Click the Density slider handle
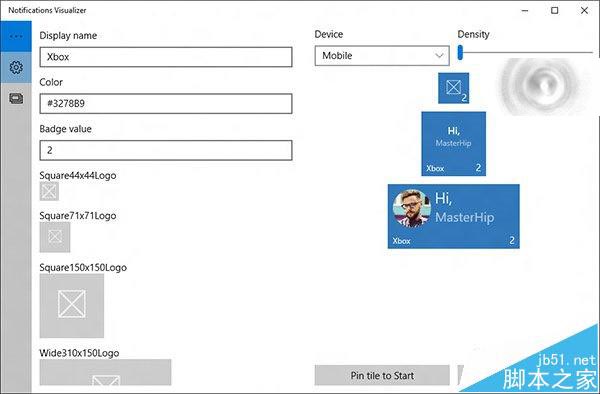 tap(460, 52)
